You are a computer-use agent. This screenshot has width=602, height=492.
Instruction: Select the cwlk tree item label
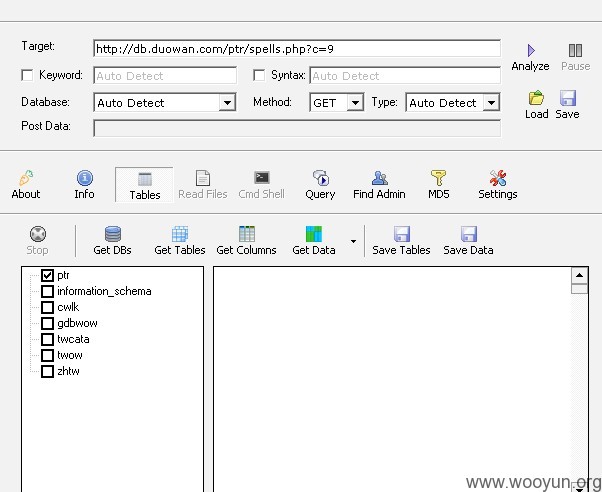68,307
